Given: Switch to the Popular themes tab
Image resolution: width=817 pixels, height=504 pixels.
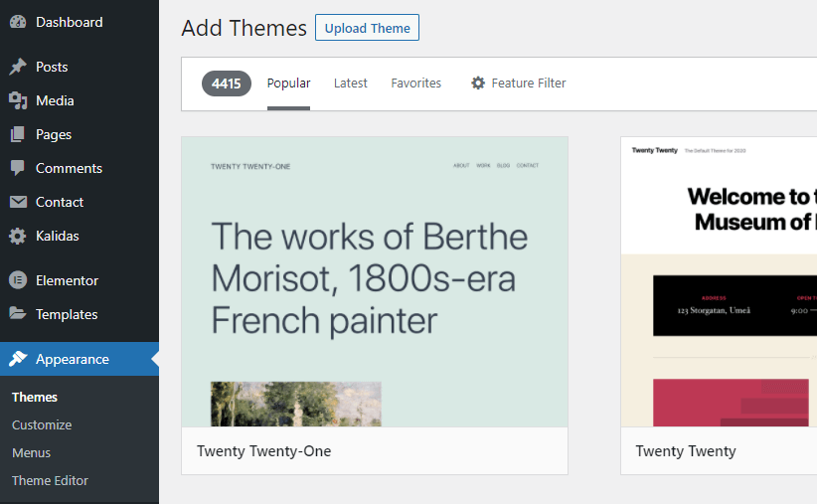Looking at the screenshot, I should click(288, 84).
